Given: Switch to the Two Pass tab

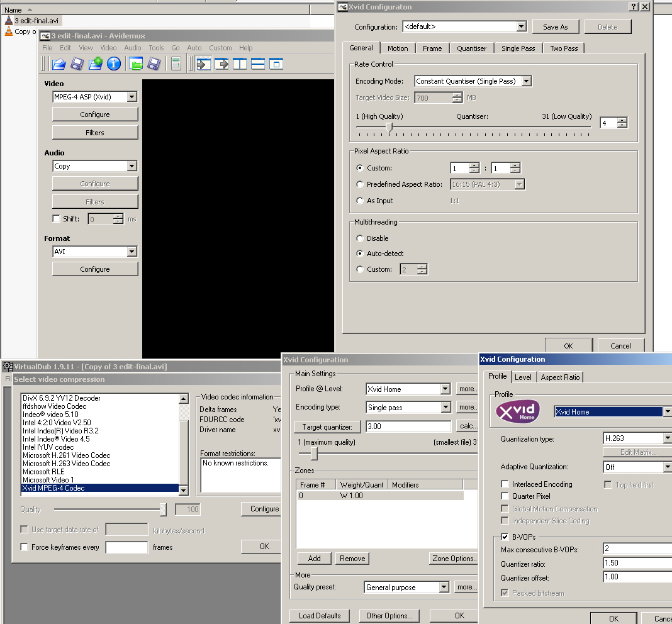Looking at the screenshot, I should pos(564,48).
